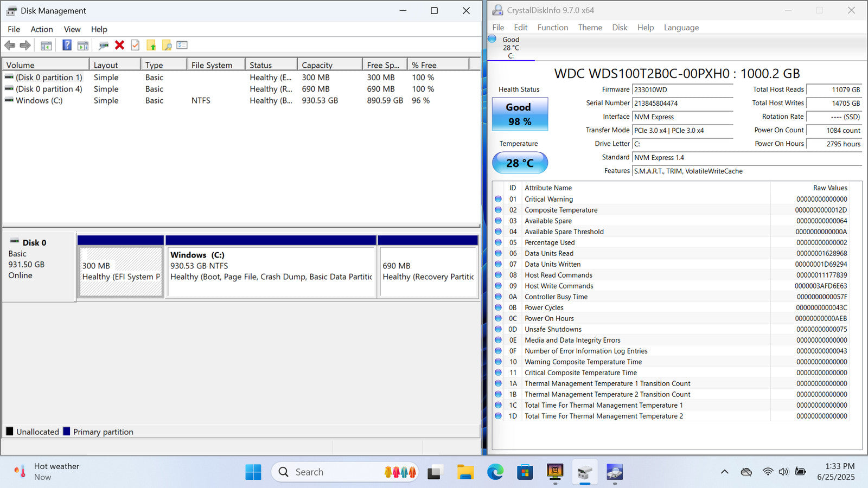Open Microsoft Edge from the taskbar
Viewport: 868px width, 488px height.
pyautogui.click(x=495, y=472)
